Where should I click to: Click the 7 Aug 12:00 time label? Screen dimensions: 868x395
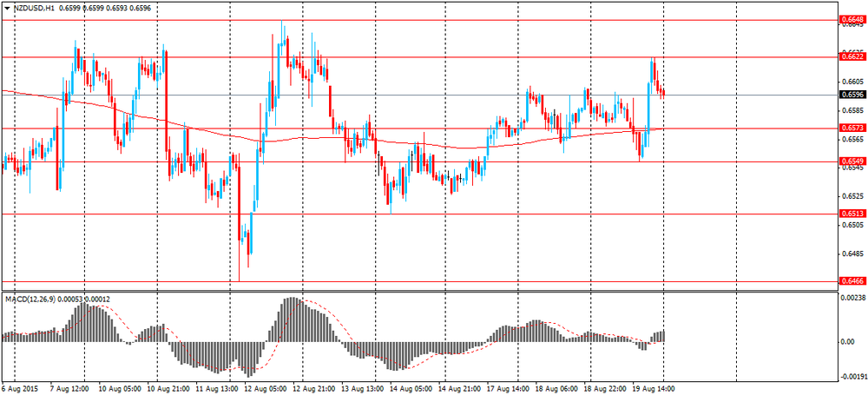click(69, 388)
